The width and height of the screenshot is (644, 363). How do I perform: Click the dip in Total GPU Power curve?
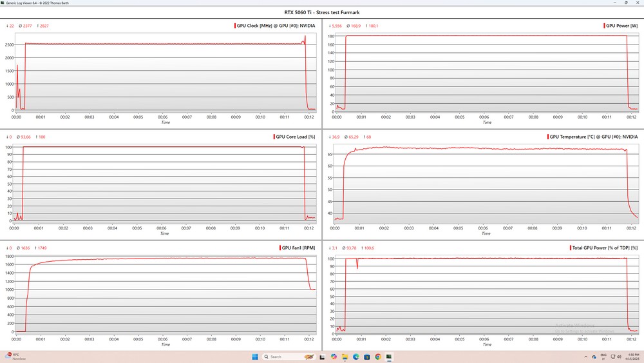point(357,264)
